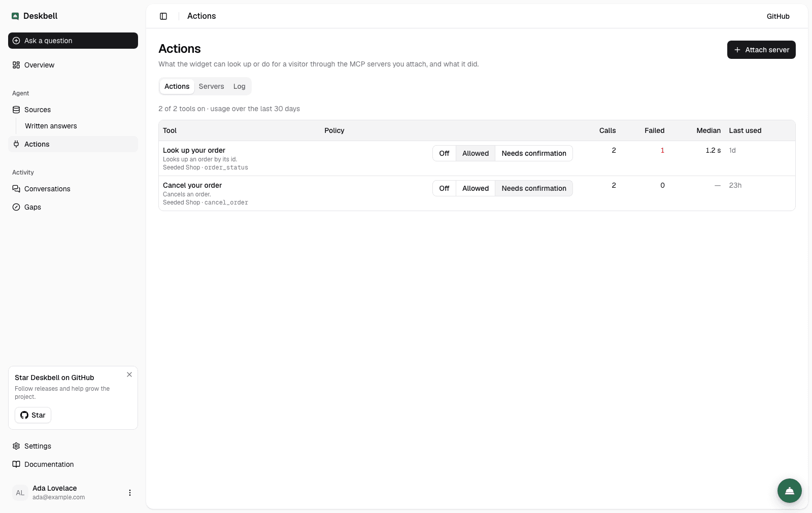This screenshot has width=812, height=513.
Task: Click the AL avatar
Action: click(x=20, y=493)
